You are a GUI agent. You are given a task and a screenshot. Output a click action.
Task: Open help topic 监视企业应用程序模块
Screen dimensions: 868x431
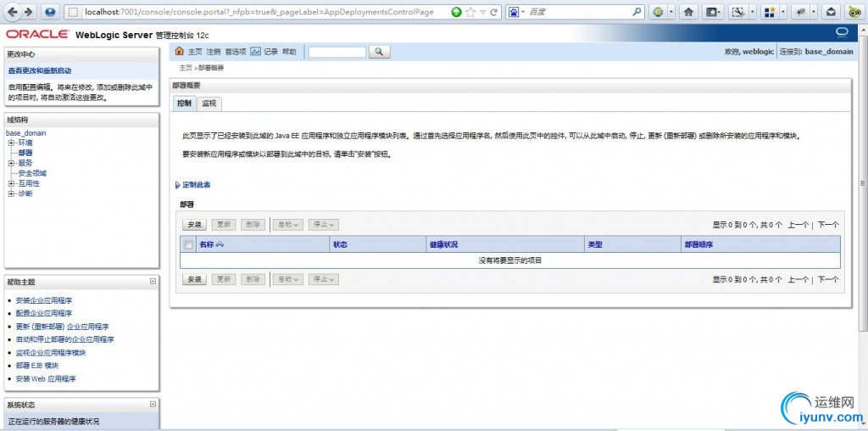tap(51, 352)
